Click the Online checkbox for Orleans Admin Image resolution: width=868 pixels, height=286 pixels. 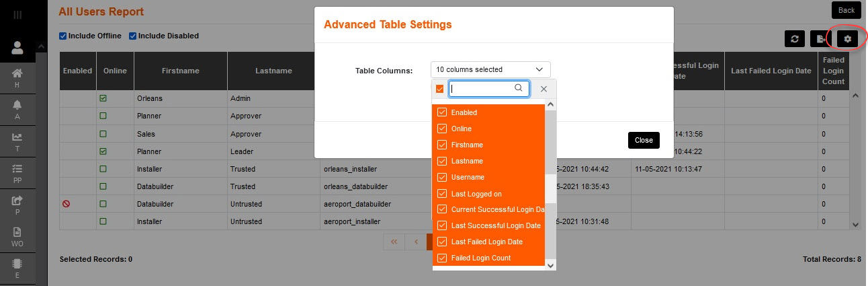(x=103, y=98)
